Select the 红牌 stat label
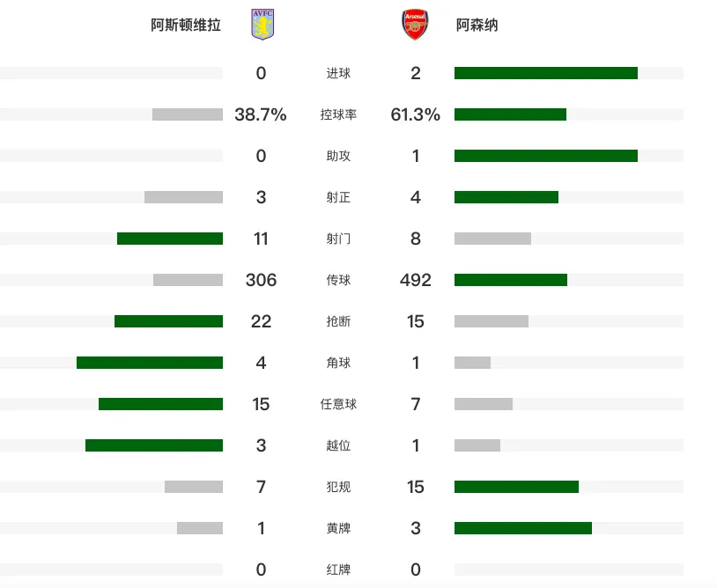This screenshot has height=588, width=717. [x=338, y=570]
